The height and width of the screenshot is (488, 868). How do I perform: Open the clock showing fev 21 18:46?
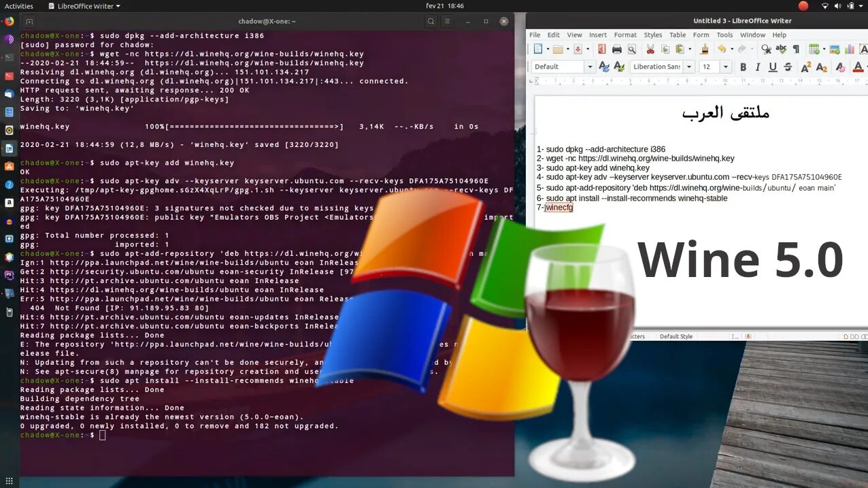[x=445, y=6]
